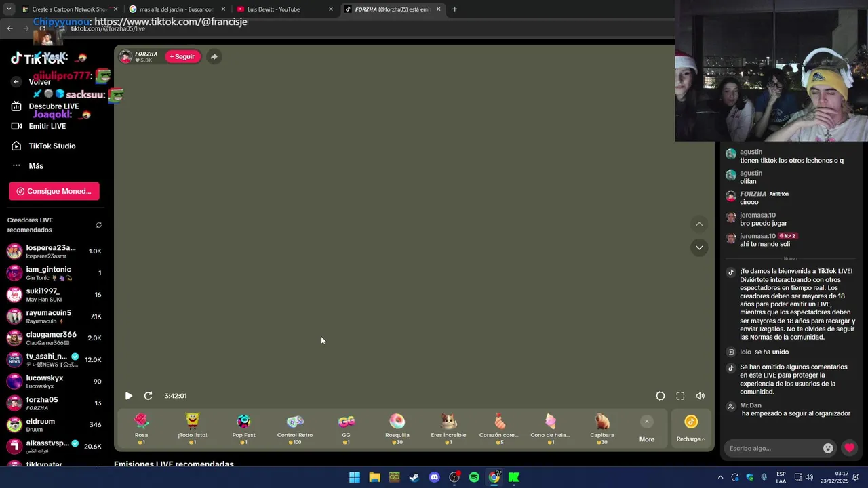The image size is (868, 488).
Task: Open Windows Start menu
Action: click(x=355, y=477)
